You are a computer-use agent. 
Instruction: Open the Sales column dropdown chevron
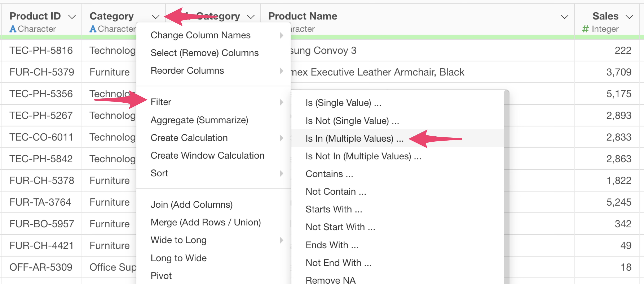[629, 17]
